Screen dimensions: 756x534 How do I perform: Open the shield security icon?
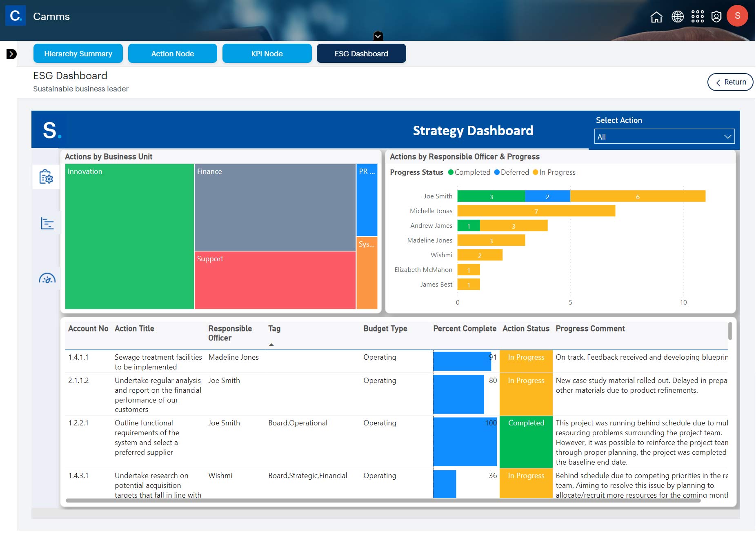716,17
